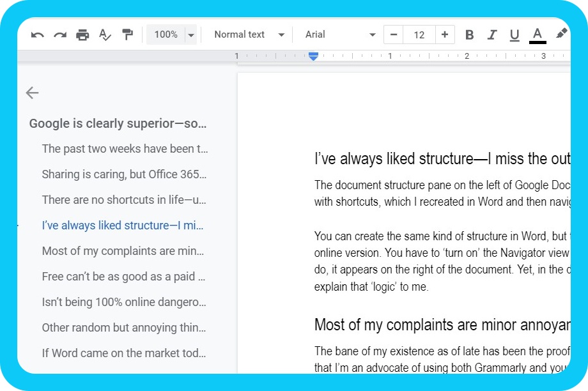Print the document via printer icon

[x=82, y=35]
